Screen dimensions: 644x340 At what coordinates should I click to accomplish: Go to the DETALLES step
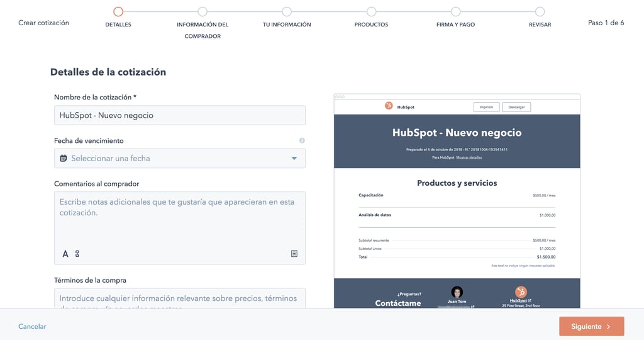point(118,11)
